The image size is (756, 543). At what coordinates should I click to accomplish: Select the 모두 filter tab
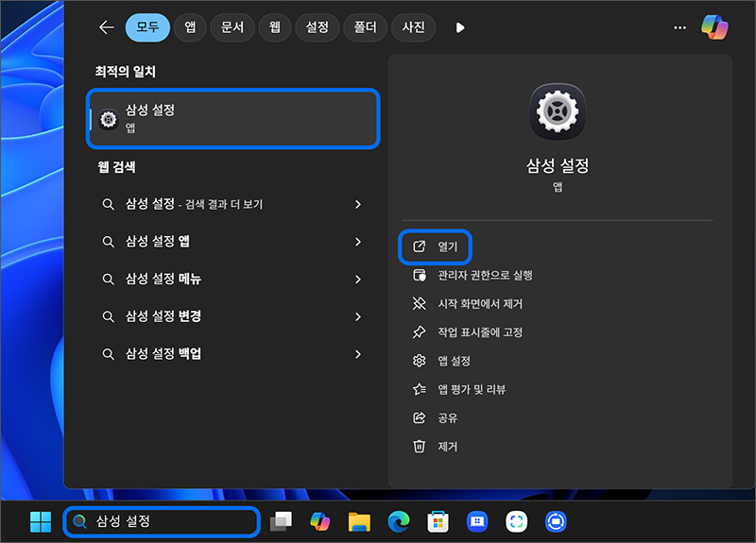(x=147, y=27)
